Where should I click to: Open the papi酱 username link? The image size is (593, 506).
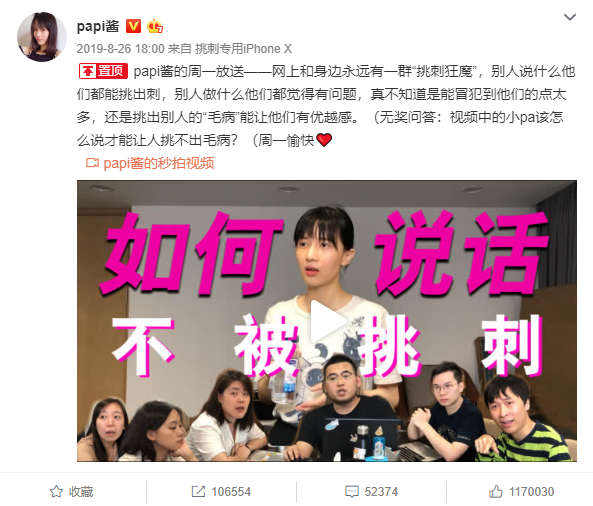pyautogui.click(x=98, y=26)
